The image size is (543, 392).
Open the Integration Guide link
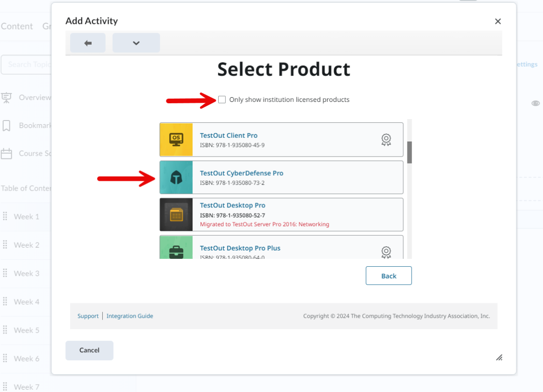129,316
